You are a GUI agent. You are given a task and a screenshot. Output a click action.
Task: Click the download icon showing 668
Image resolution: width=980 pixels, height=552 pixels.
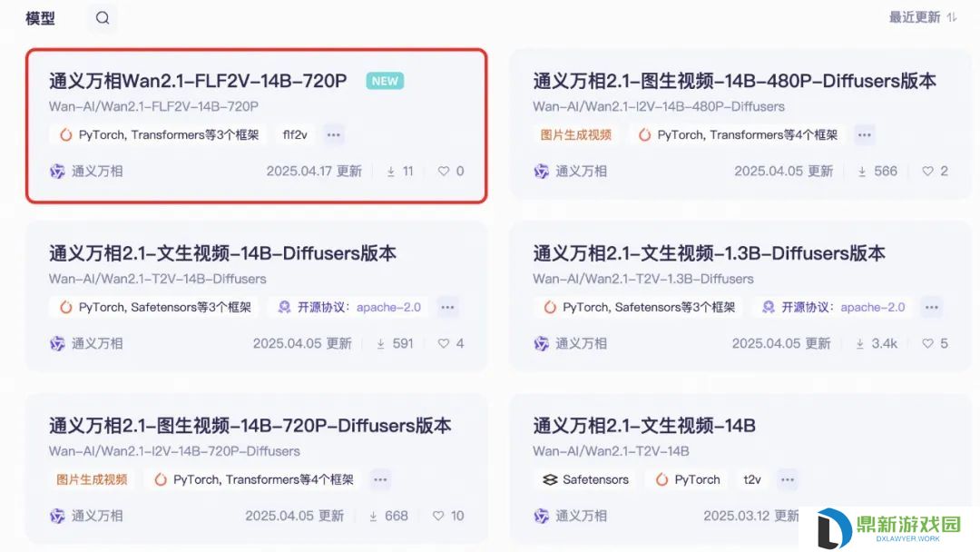tap(373, 517)
